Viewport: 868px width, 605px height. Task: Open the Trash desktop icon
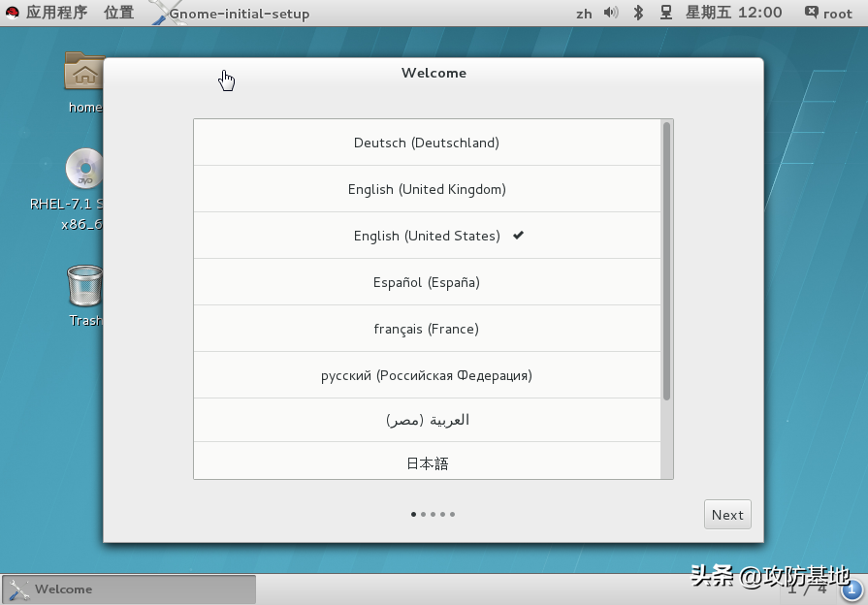click(84, 287)
